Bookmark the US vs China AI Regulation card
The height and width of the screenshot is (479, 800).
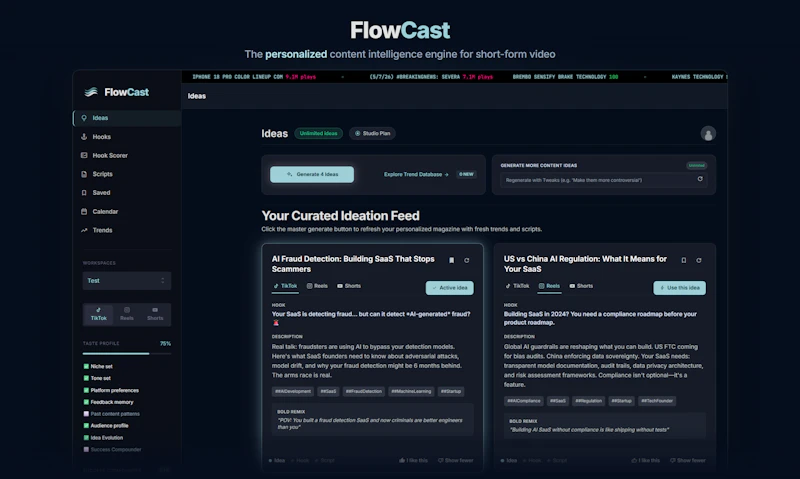[684, 260]
